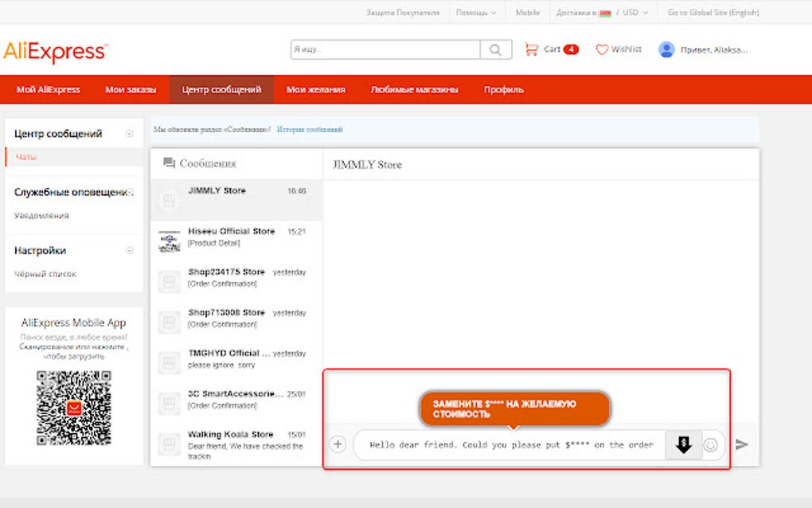This screenshot has width=812, height=508.
Task: Click the TMGHYD Official avatar icon
Action: click(169, 362)
